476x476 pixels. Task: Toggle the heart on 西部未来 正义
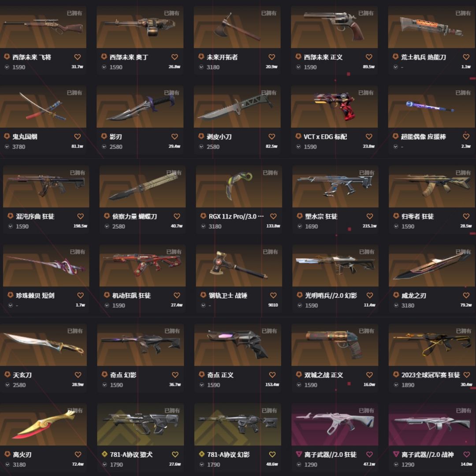(x=369, y=57)
